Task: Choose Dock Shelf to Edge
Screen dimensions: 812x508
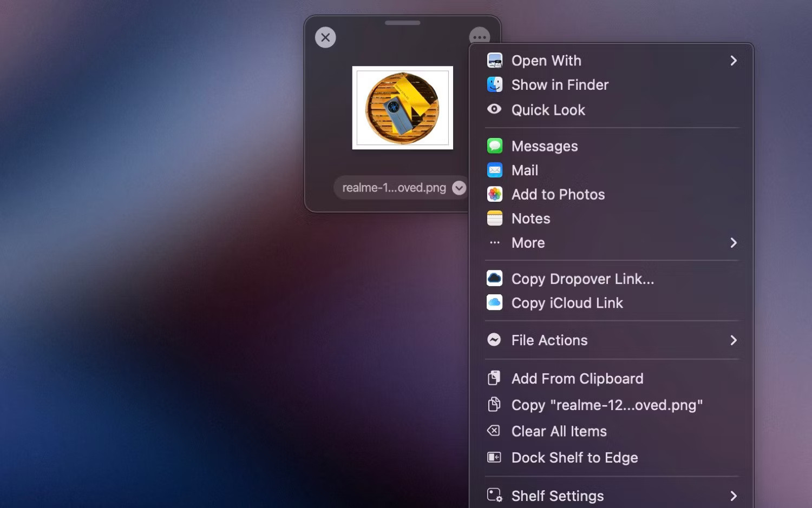Action: 574,457
